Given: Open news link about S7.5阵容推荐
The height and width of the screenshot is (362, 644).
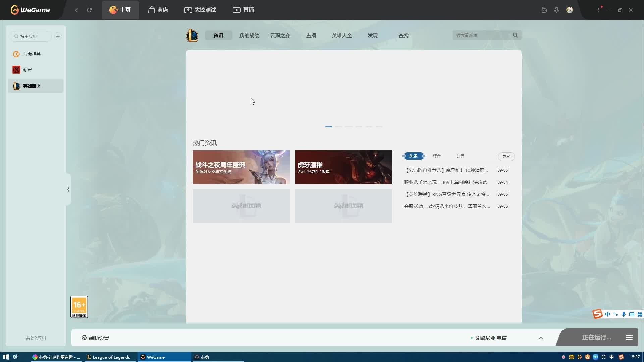Looking at the screenshot, I should point(446,170).
